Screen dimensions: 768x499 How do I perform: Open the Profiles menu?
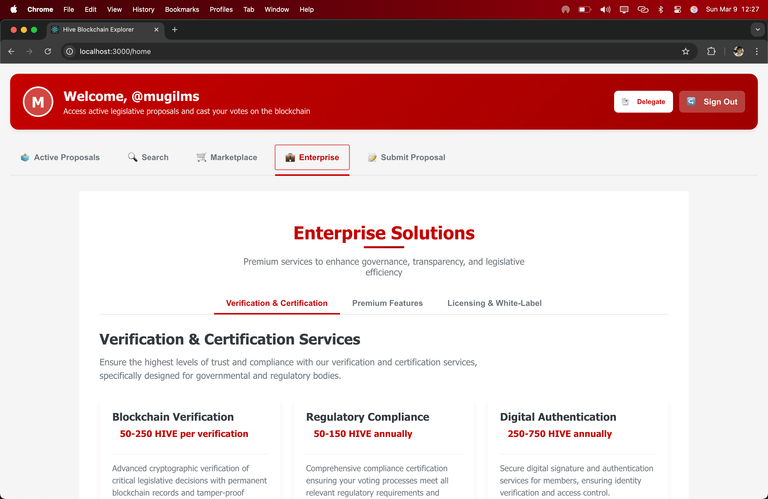point(221,9)
